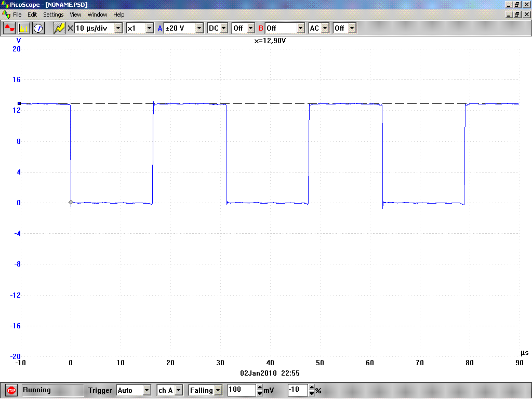The height and width of the screenshot is (399, 532).
Task: Open the timebase dropdown showing 10 µs/div
Action: tap(118, 28)
